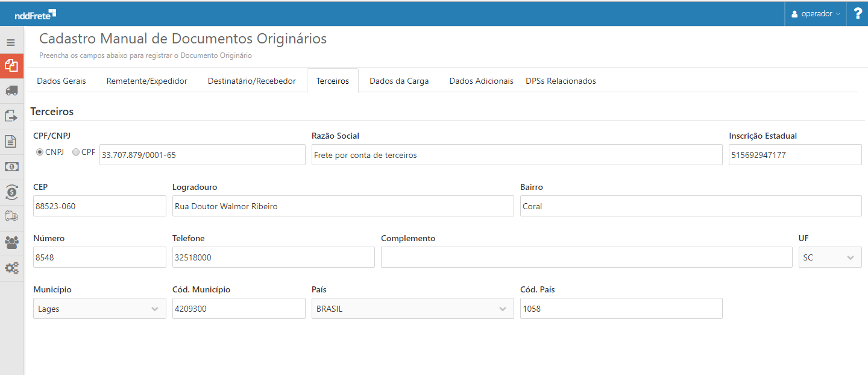Open the UF dropdown showing SC
Screen dimensions: 868x375
(830, 257)
